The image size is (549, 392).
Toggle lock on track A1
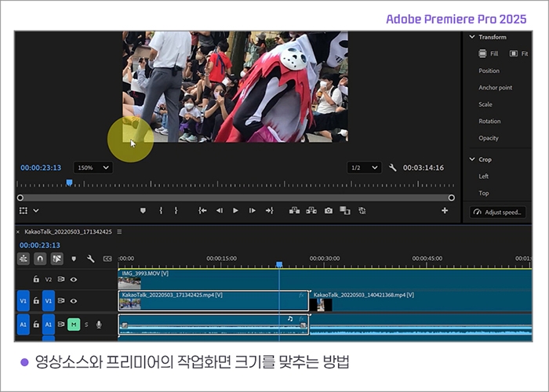click(36, 324)
